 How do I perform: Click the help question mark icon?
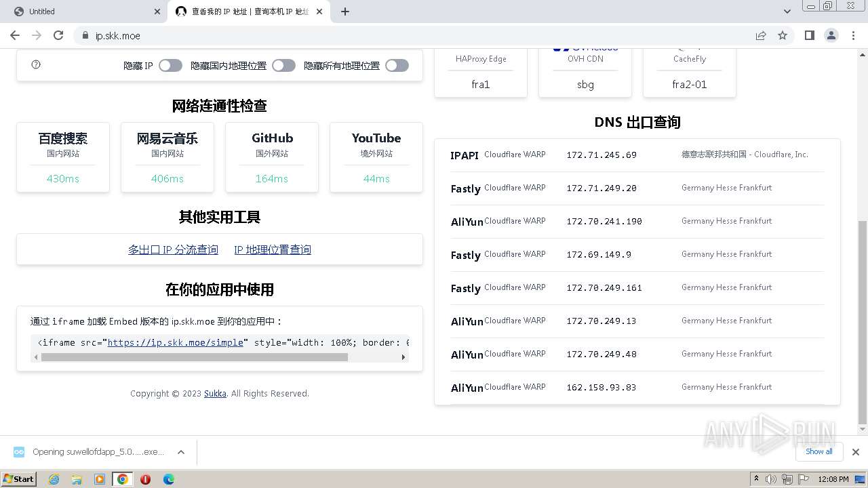click(37, 64)
